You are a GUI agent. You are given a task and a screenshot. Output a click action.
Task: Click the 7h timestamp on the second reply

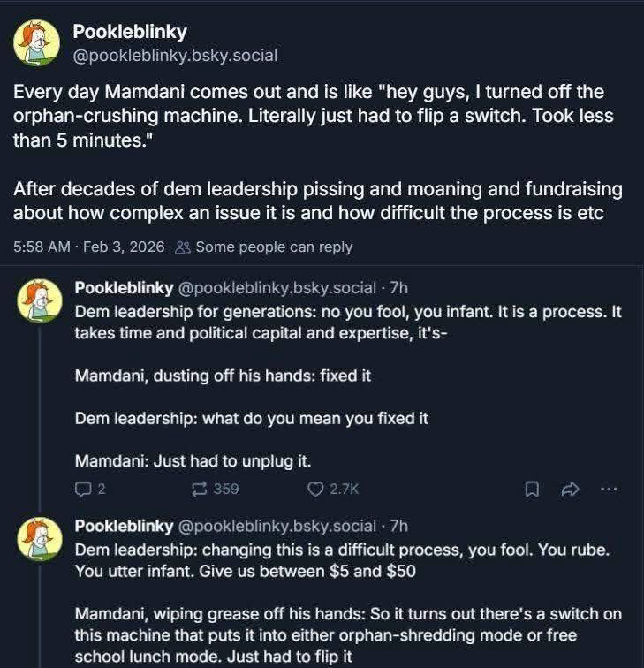pyautogui.click(x=398, y=526)
